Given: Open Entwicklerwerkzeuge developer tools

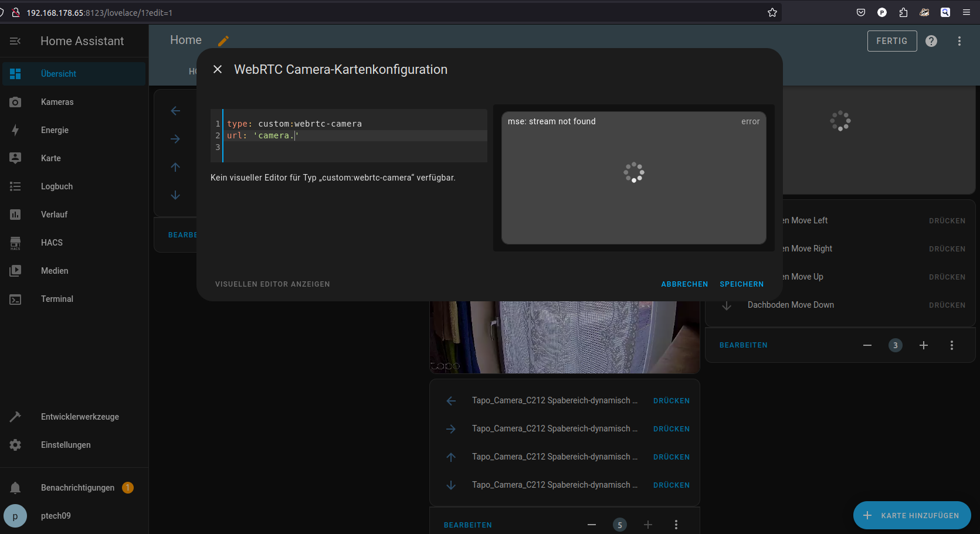Looking at the screenshot, I should click(x=80, y=417).
